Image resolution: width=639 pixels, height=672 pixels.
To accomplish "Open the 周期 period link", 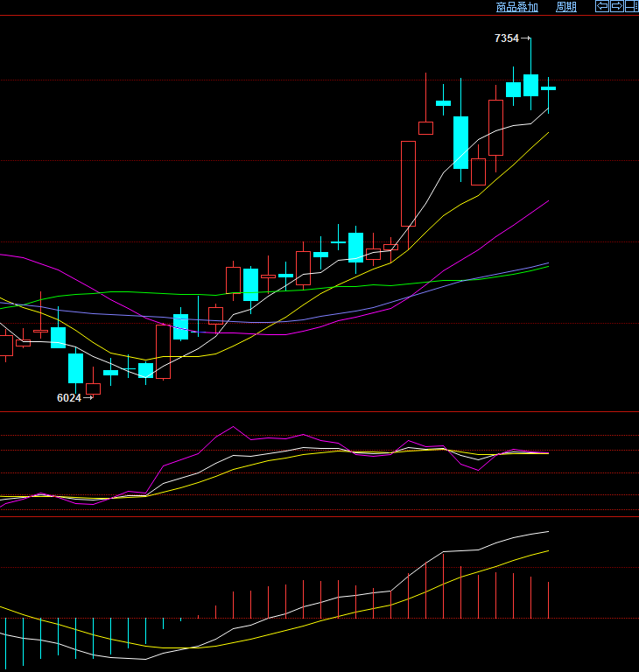I will [566, 7].
